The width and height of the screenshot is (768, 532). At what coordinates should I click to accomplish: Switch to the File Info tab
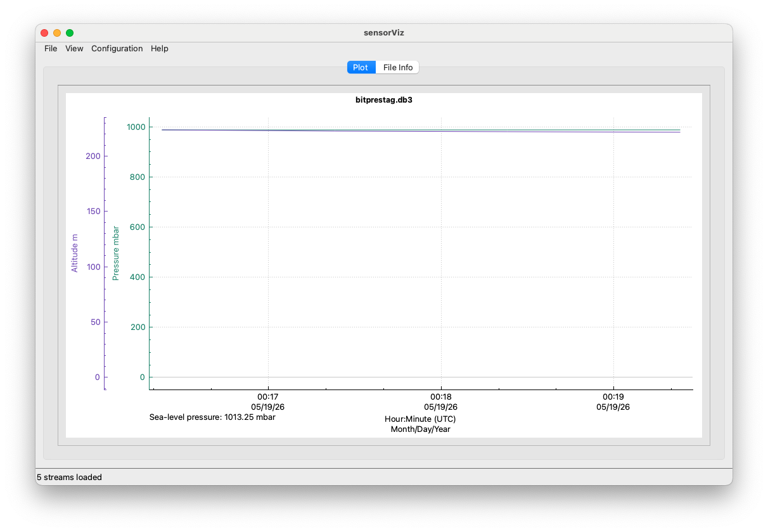coord(398,67)
